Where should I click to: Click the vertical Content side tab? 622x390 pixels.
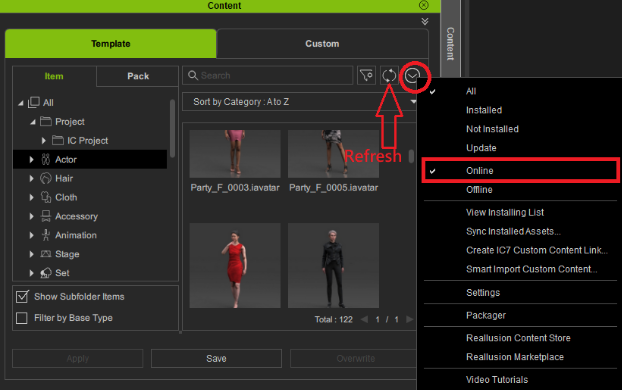click(x=450, y=44)
